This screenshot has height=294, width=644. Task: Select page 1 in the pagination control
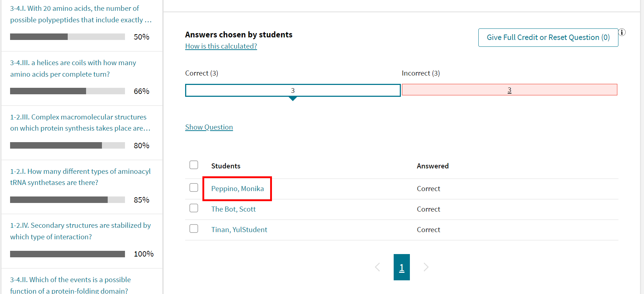402,267
